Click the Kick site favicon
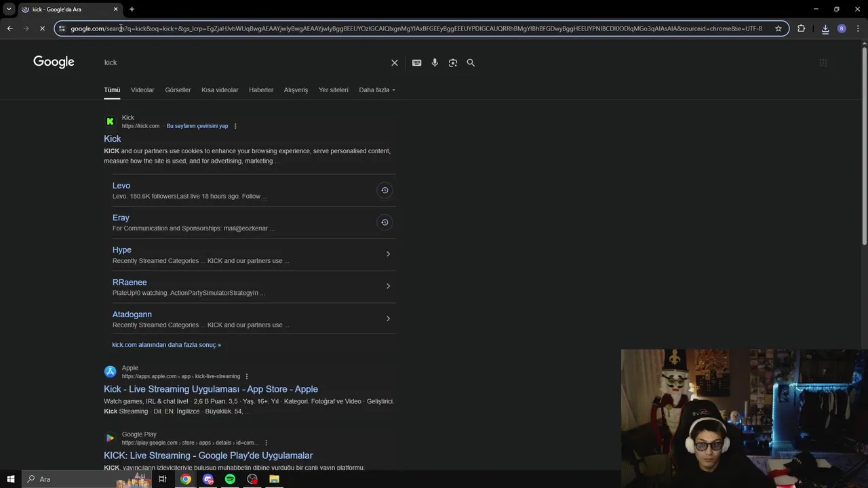 coord(110,121)
